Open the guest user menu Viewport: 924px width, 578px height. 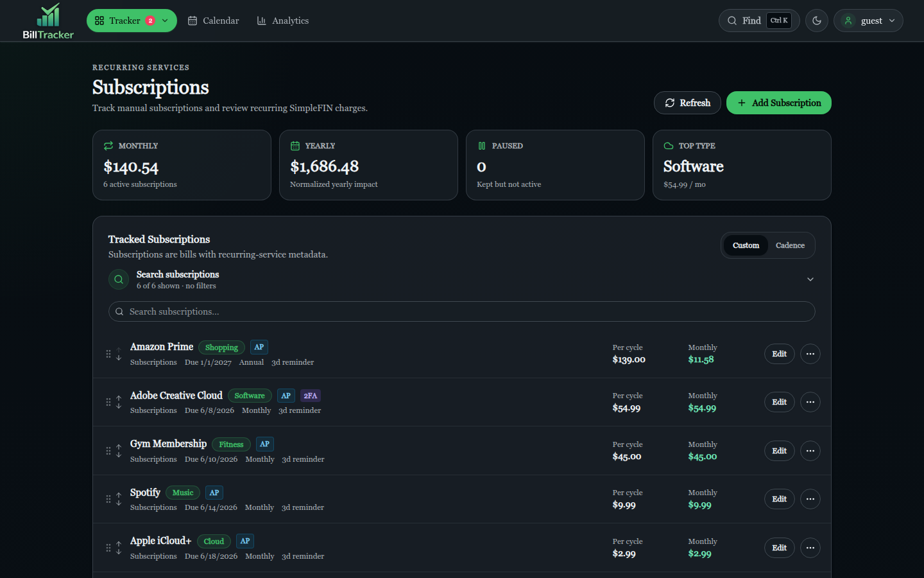point(868,21)
